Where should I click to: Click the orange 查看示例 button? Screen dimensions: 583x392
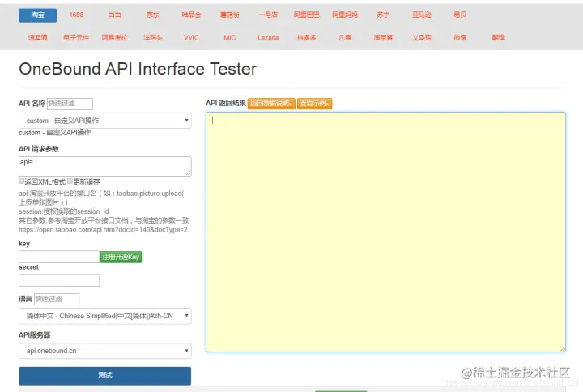click(x=314, y=104)
